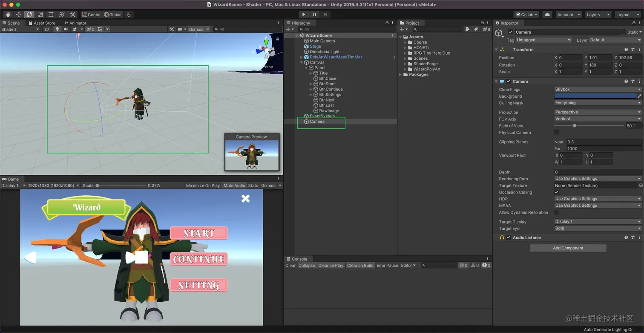Open Unity cloud services icon
The image size is (644, 333).
pyautogui.click(x=548, y=14)
